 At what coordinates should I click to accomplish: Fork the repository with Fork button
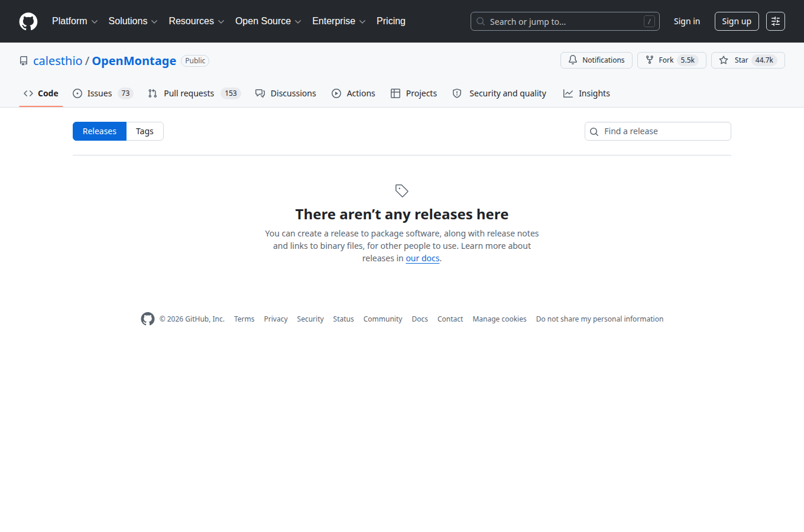click(672, 60)
